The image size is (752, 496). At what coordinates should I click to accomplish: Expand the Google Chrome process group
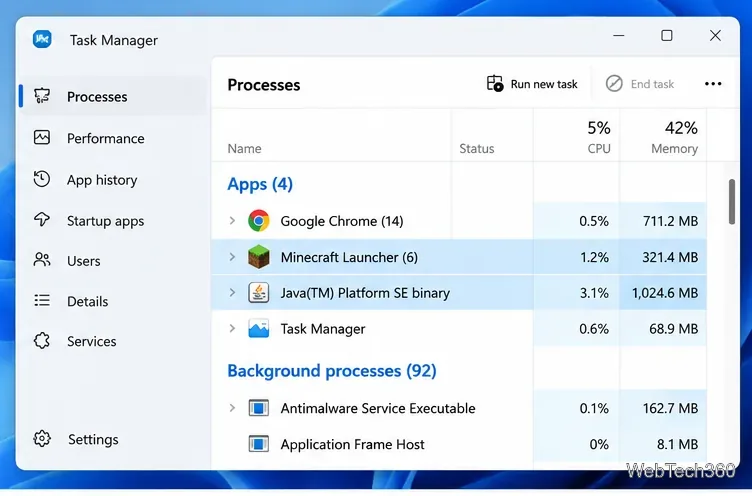tap(232, 221)
